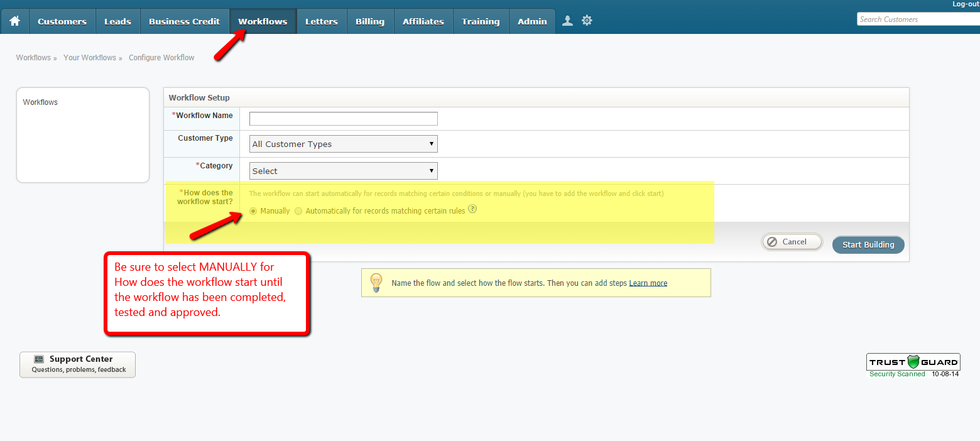Open the Support Center button
Image resolution: width=980 pixels, height=441 pixels.
77,364
